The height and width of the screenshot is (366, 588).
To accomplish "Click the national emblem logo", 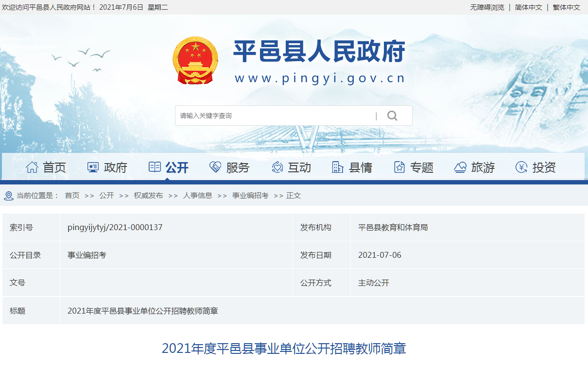I will (195, 61).
